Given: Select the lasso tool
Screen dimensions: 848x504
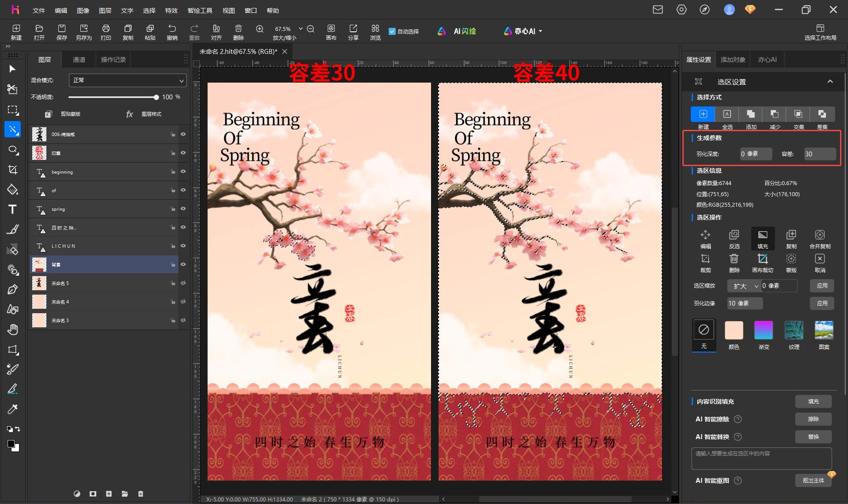Looking at the screenshot, I should pos(12,150).
